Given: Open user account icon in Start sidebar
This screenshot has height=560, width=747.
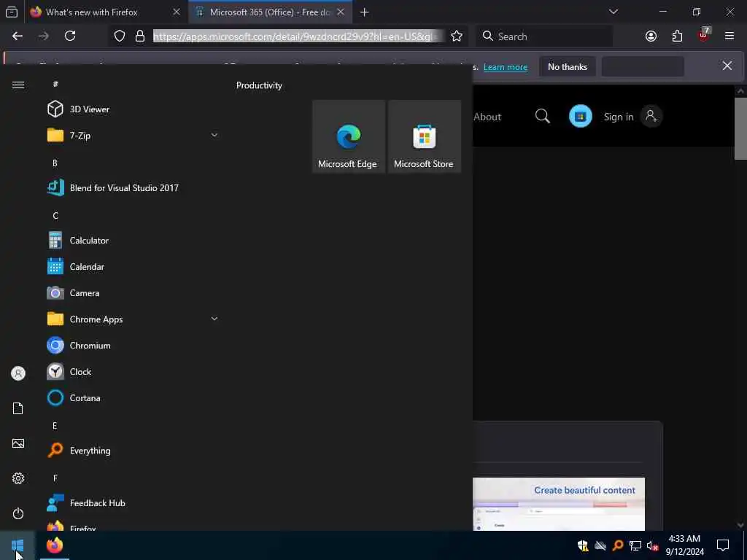Looking at the screenshot, I should click(x=18, y=373).
